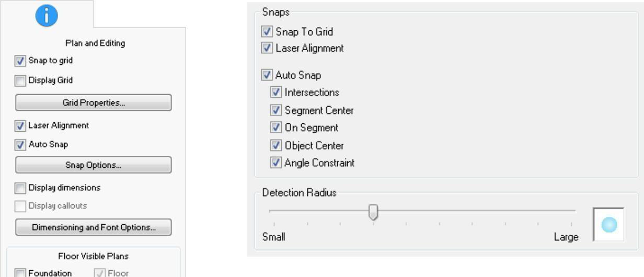Uncheck the Object Center snap option
Screen dimensions: 644x277
(276, 145)
